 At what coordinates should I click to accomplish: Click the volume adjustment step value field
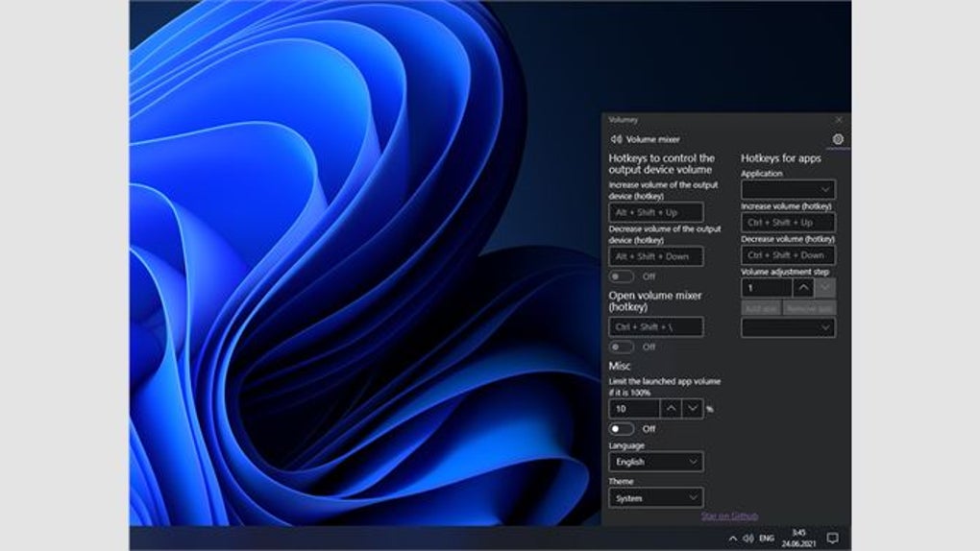pyautogui.click(x=767, y=287)
